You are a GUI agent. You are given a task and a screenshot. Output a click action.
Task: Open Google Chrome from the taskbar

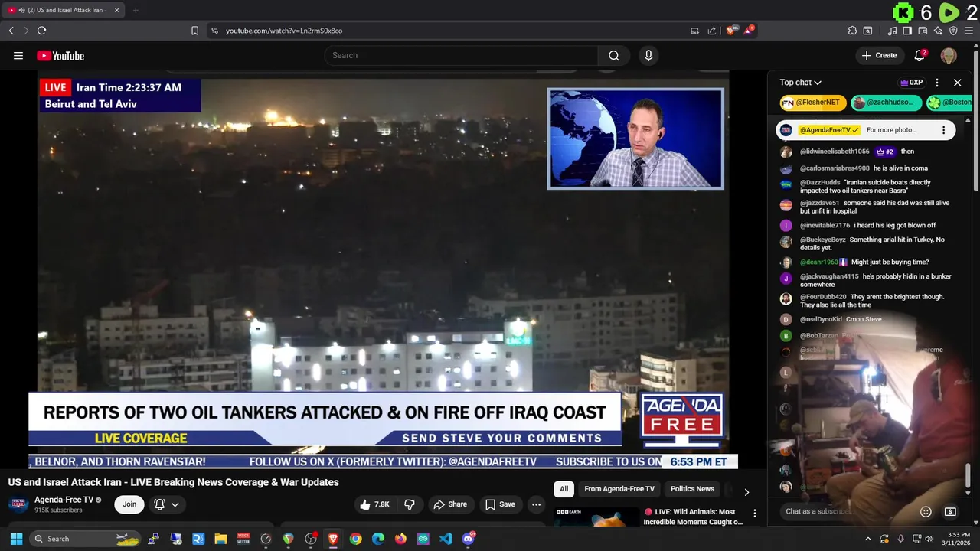click(355, 539)
